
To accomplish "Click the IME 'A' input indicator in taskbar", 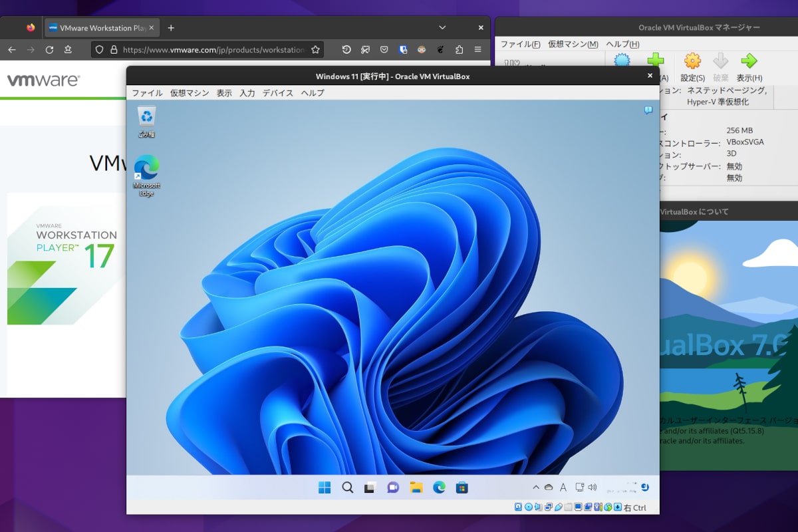I will click(563, 487).
